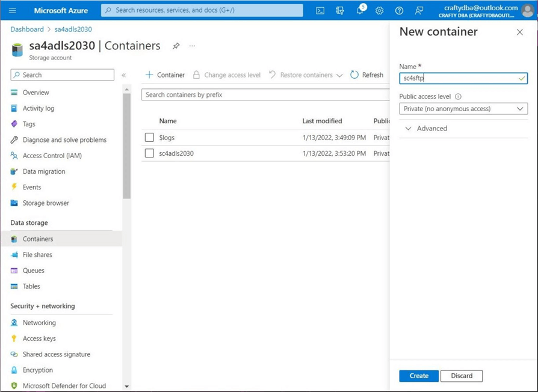Click the info icon beside Public access level

[x=458, y=96]
